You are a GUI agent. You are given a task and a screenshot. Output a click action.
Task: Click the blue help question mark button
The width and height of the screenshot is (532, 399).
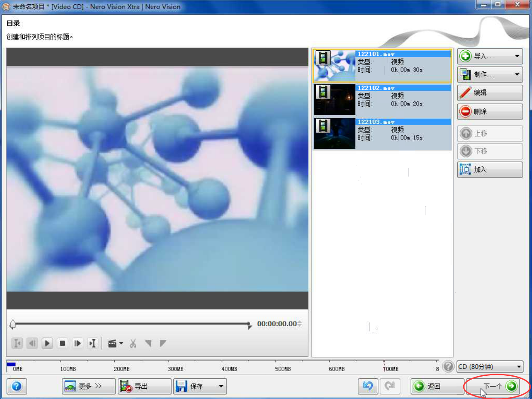click(17, 386)
